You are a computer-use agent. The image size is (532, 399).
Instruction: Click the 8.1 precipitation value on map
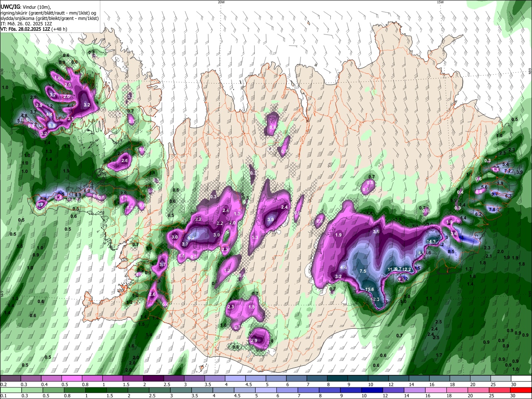pos(421,253)
